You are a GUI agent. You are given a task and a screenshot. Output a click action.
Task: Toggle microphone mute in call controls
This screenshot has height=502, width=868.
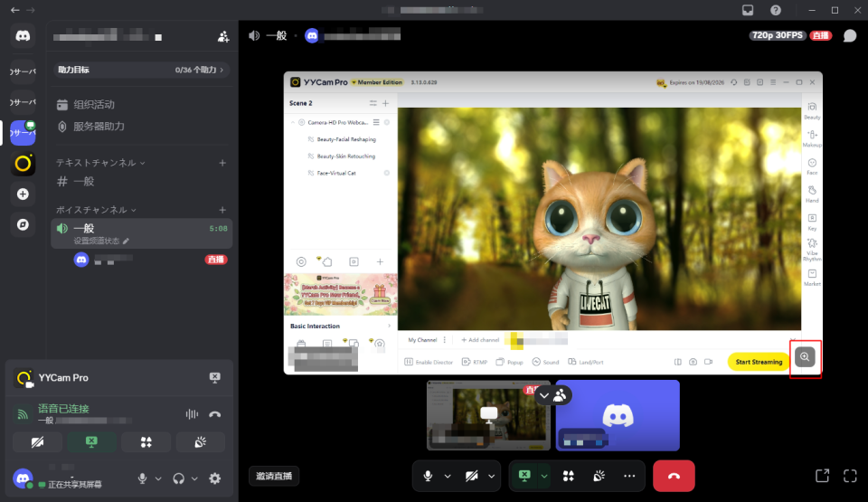[x=428, y=476]
